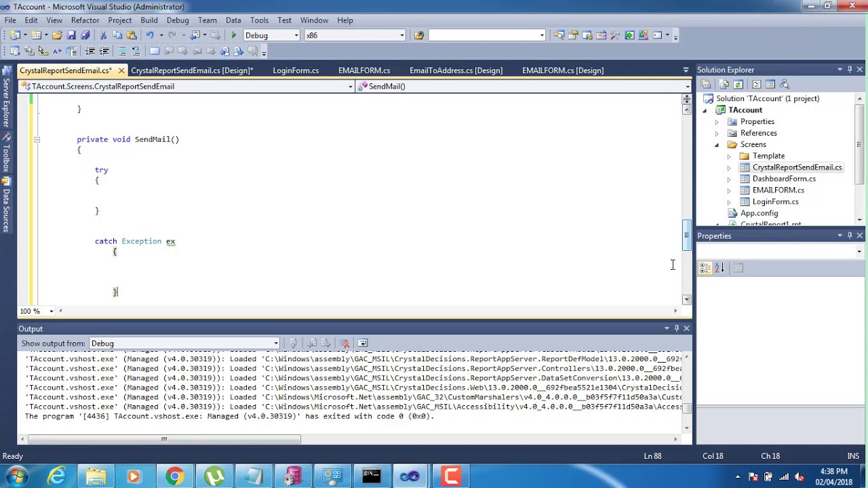Switch to the LoginForm.cs tab

pos(296,70)
